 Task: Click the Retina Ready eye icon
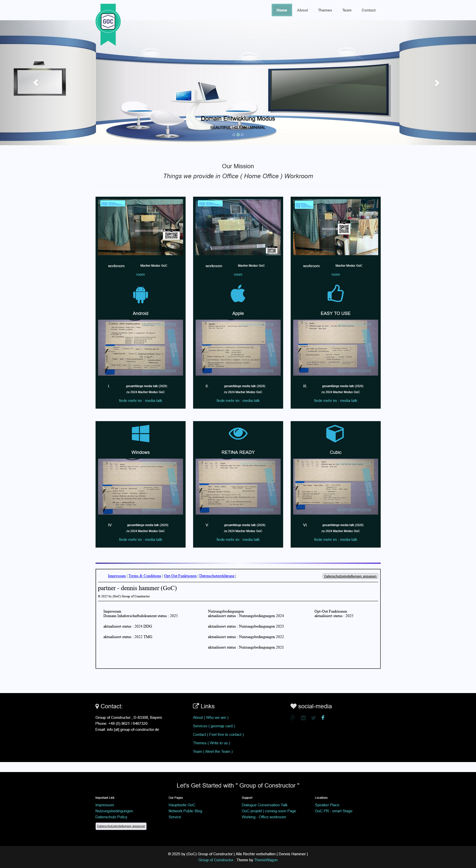238,433
